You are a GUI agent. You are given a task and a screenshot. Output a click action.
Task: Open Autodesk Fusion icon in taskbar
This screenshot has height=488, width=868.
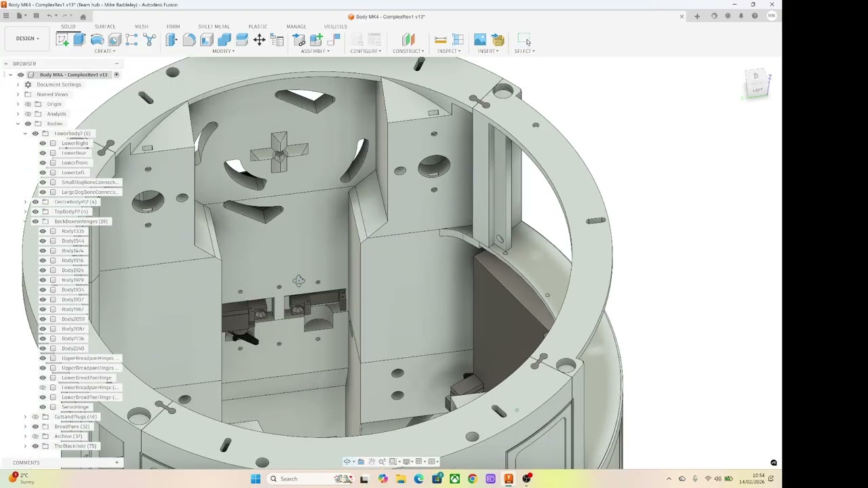[509, 479]
